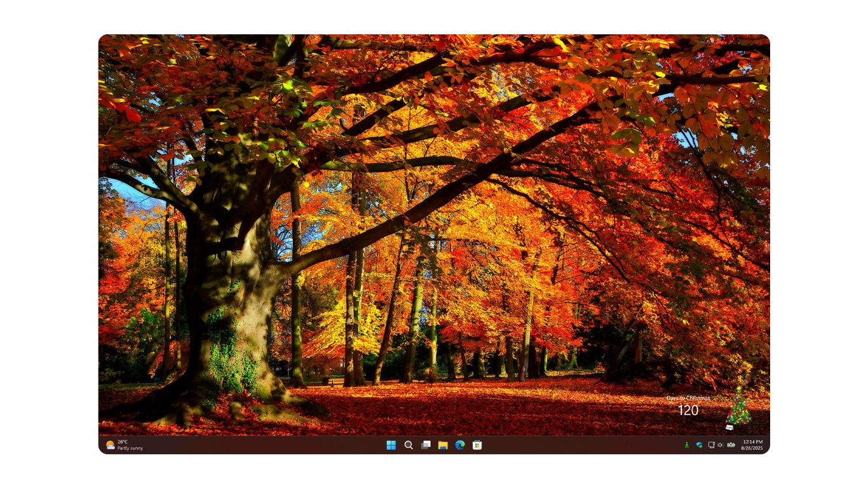Open the Microsoft Store
Image resolution: width=868 pixels, height=488 pixels.
[x=477, y=445]
